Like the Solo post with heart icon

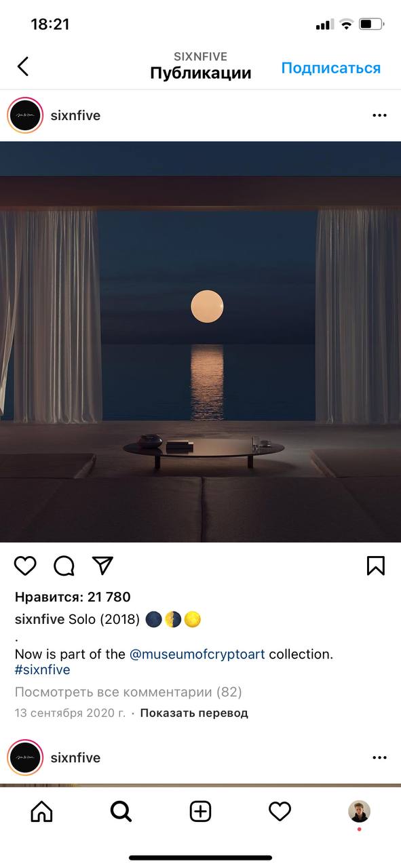(25, 566)
